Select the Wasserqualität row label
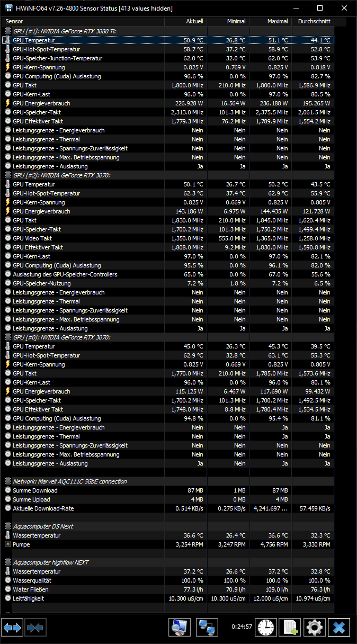Viewport: 357px width, 644px height. click(32, 580)
